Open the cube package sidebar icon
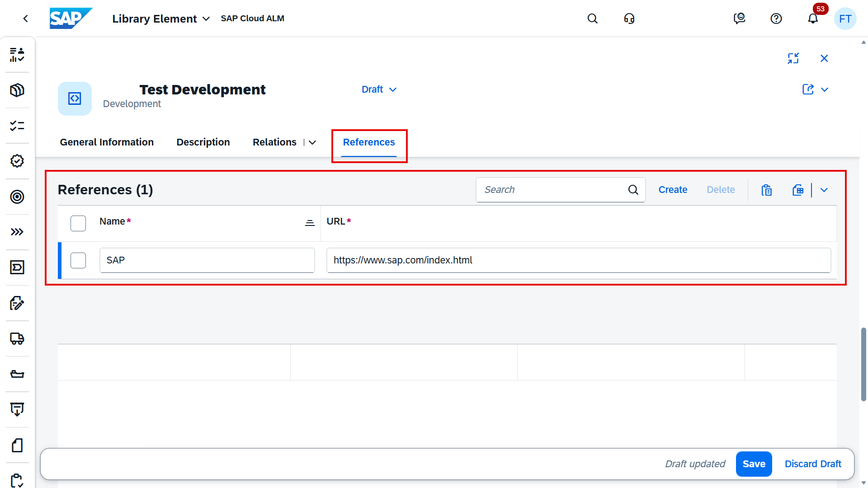 [x=17, y=90]
